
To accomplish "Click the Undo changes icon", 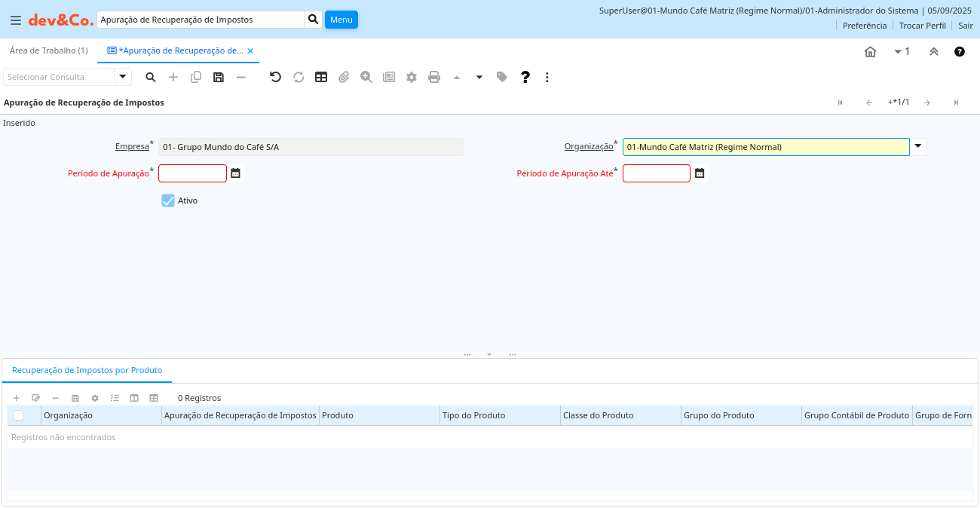I will point(275,77).
